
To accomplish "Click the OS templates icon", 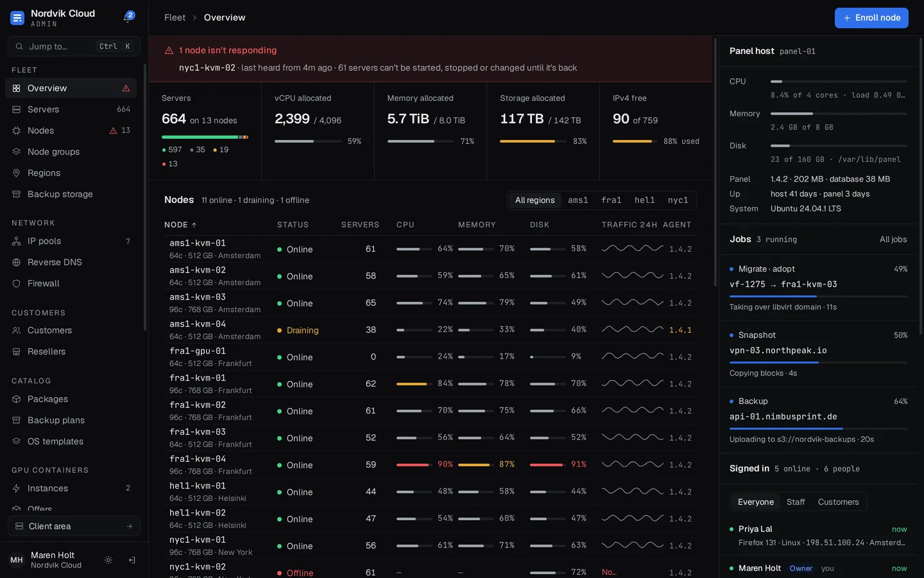I will pos(17,441).
